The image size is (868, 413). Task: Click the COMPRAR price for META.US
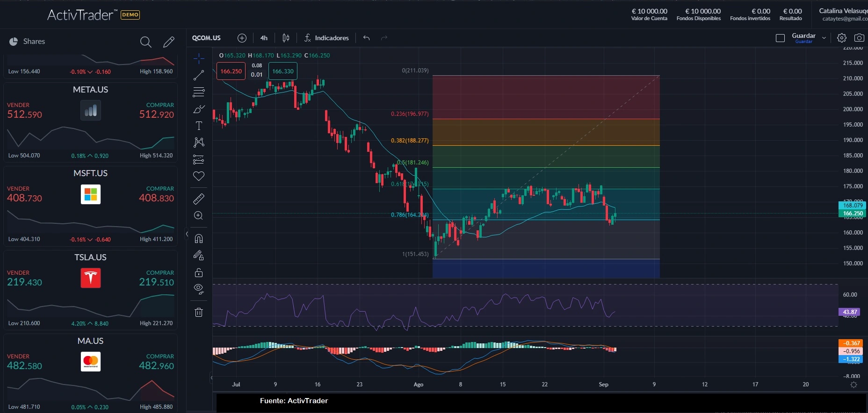tap(156, 114)
